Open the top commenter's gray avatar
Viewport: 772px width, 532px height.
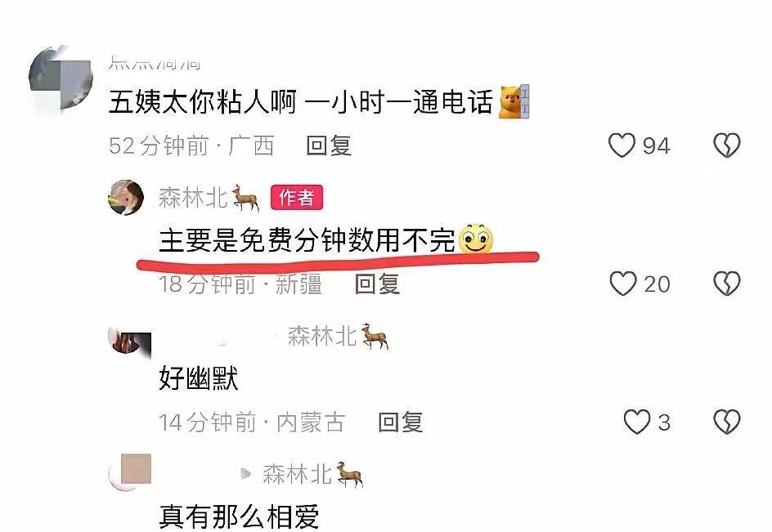(61, 78)
